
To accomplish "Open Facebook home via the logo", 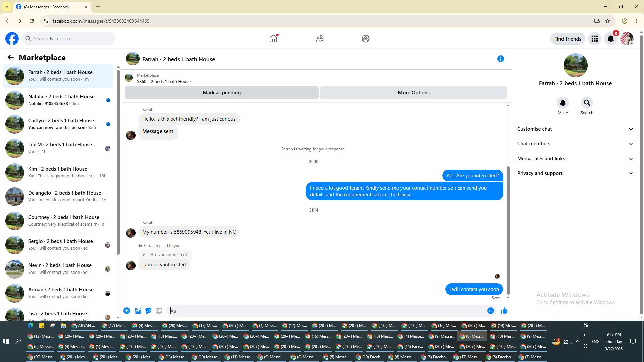I will (x=12, y=39).
